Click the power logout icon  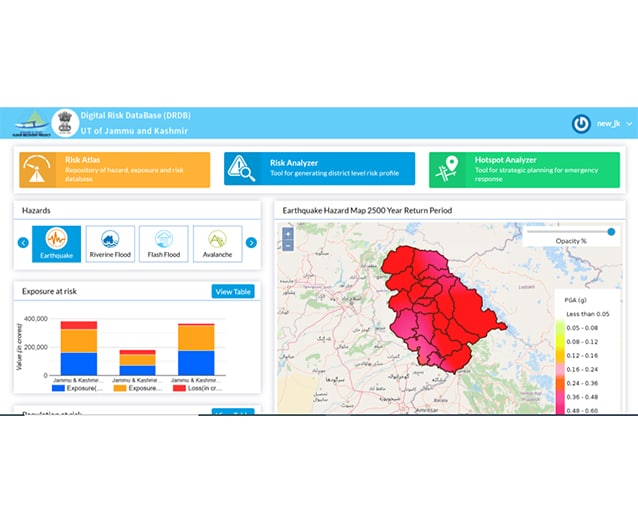pyautogui.click(x=580, y=123)
